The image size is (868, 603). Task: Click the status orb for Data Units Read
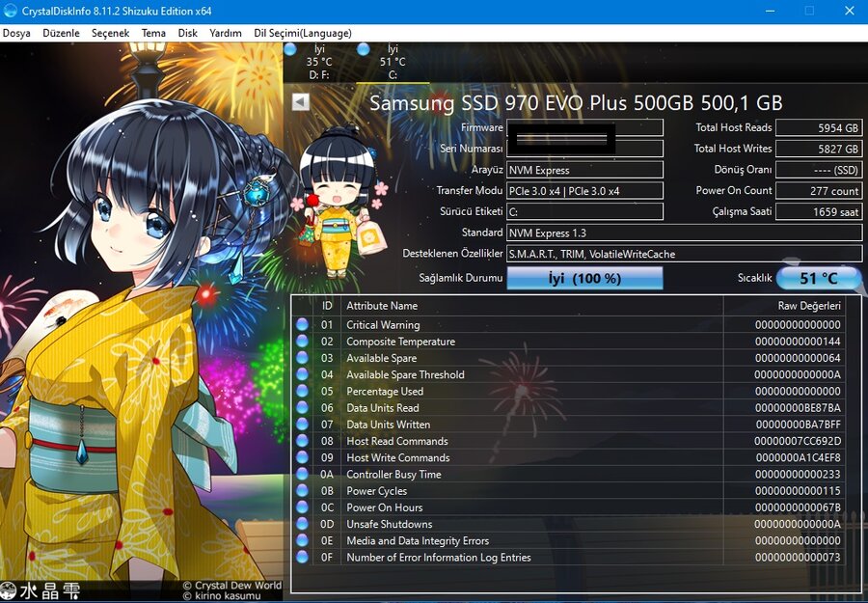(x=302, y=407)
